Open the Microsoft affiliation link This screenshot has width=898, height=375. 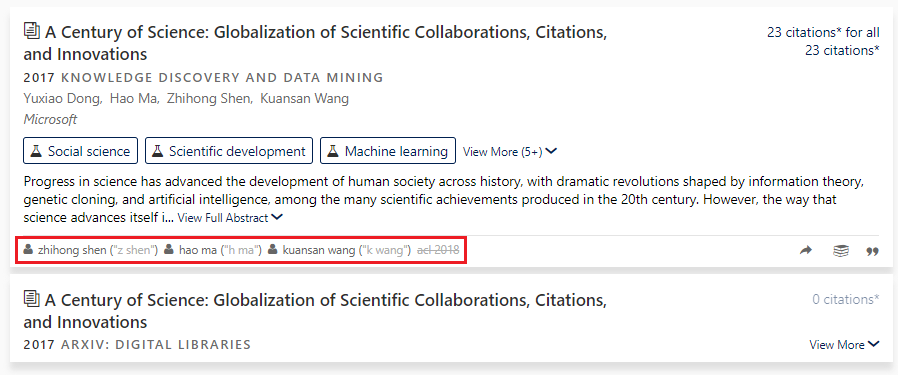[x=50, y=120]
